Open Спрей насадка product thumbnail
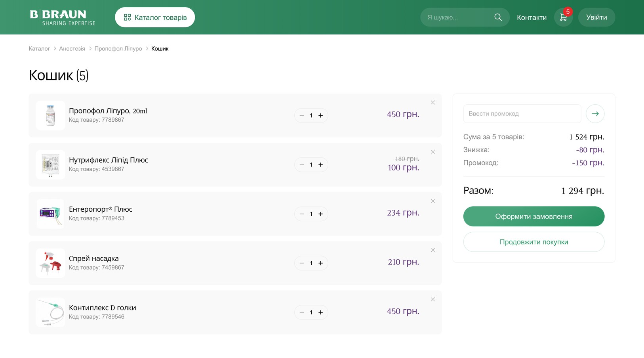The image size is (644, 358). (50, 263)
